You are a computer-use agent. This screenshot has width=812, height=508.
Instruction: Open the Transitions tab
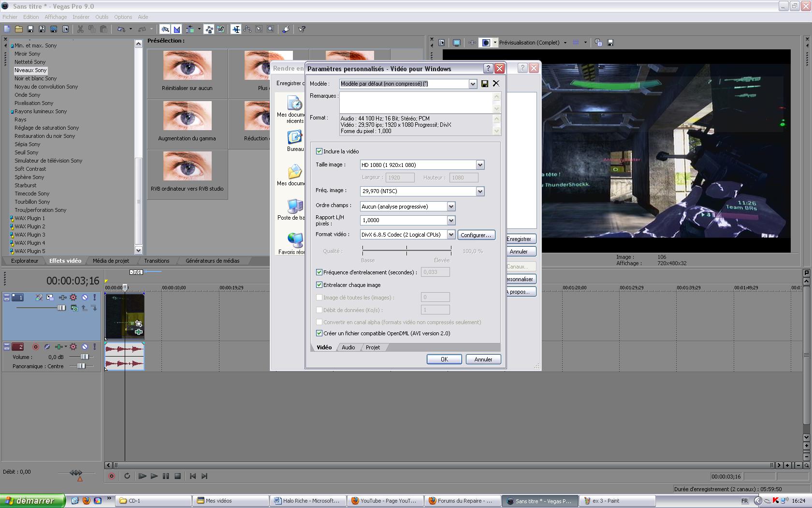(157, 261)
